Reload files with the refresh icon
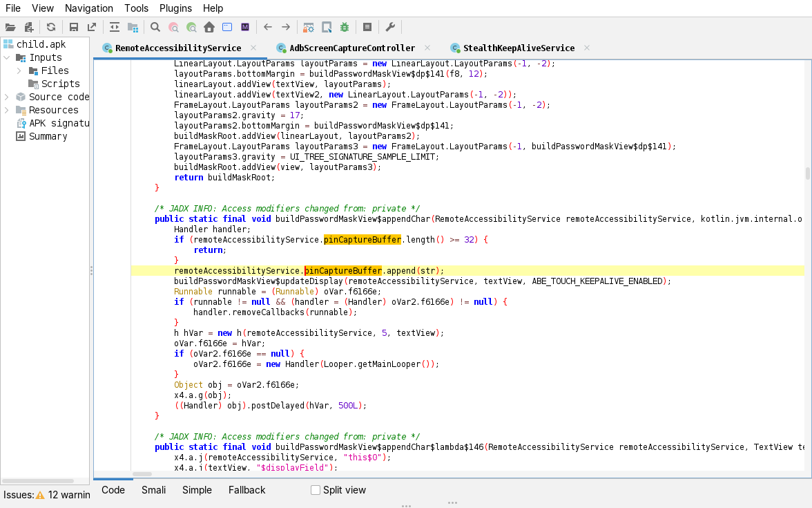Viewport: 812px width, 508px height. (x=51, y=27)
